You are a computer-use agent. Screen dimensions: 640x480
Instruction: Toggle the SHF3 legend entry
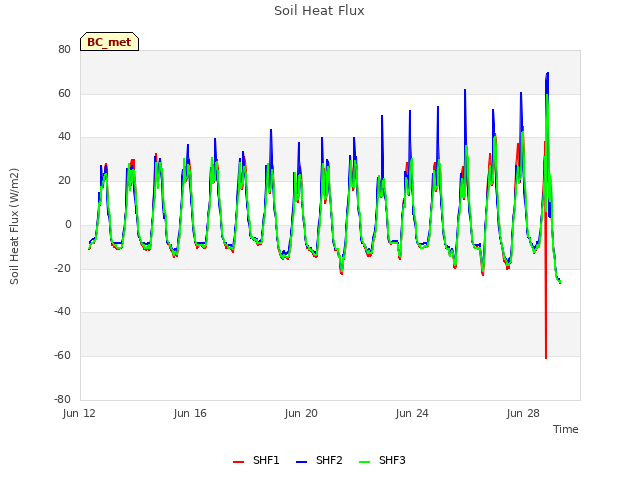click(382, 460)
